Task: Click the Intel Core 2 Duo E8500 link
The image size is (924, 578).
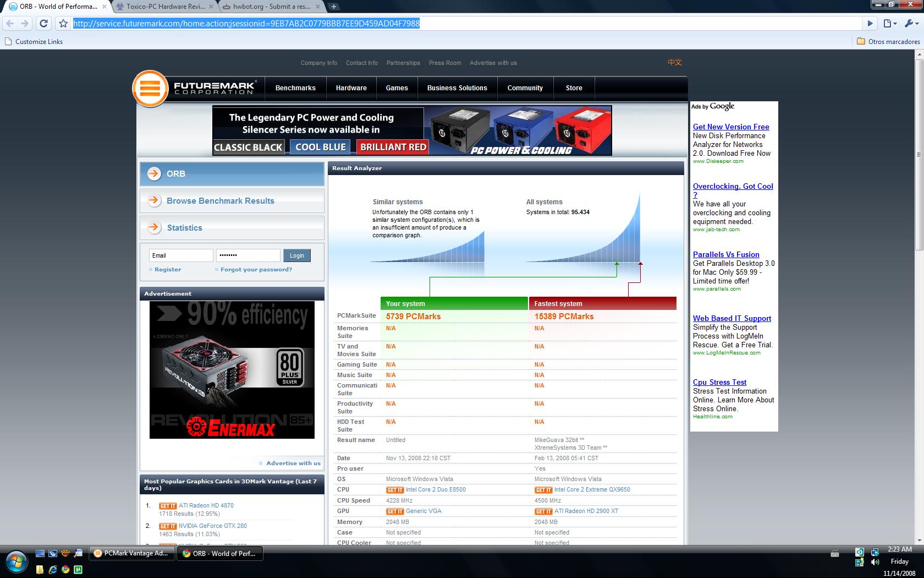Action: coord(436,490)
